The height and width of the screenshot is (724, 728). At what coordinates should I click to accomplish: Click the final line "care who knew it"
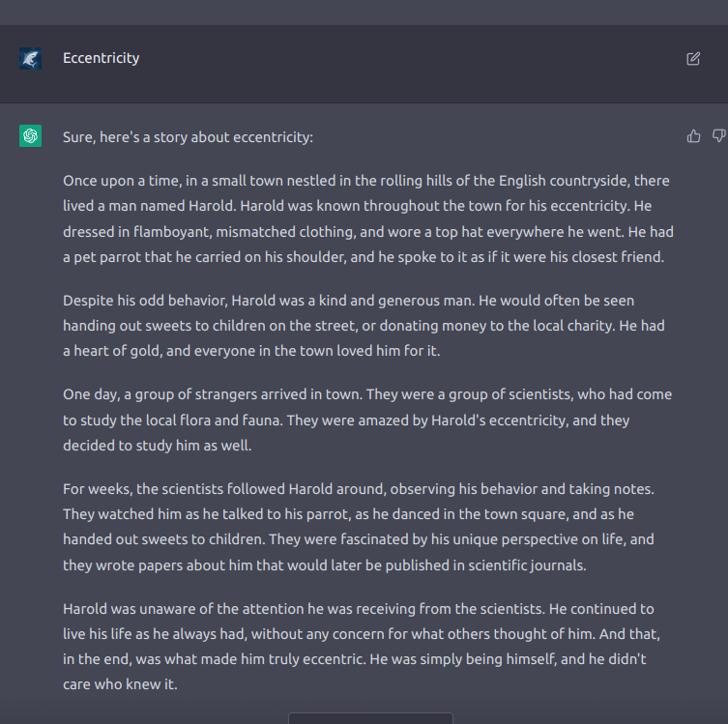tap(121, 684)
